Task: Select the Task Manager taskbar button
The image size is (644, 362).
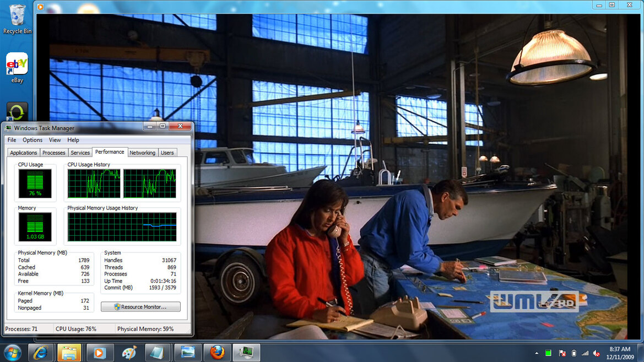Action: coord(246,353)
